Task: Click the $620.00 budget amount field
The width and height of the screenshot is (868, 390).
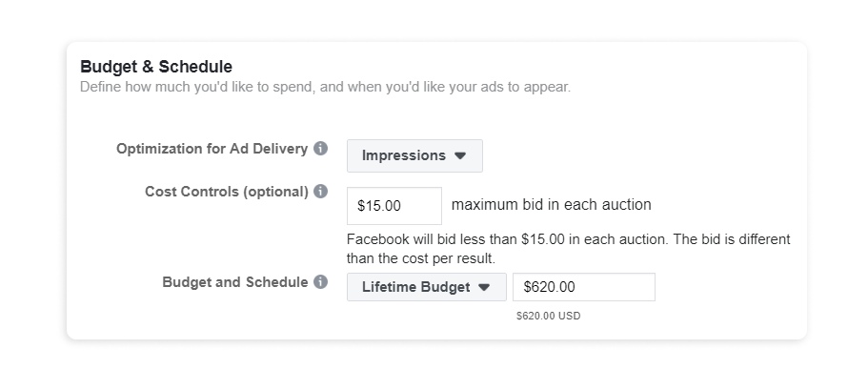Action: pos(584,287)
